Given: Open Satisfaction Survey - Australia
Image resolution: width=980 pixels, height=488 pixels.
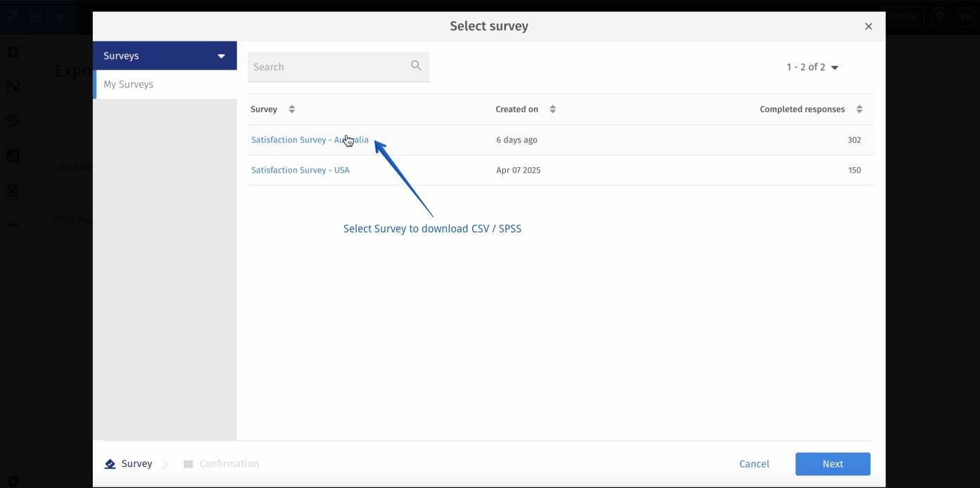Looking at the screenshot, I should coord(309,140).
